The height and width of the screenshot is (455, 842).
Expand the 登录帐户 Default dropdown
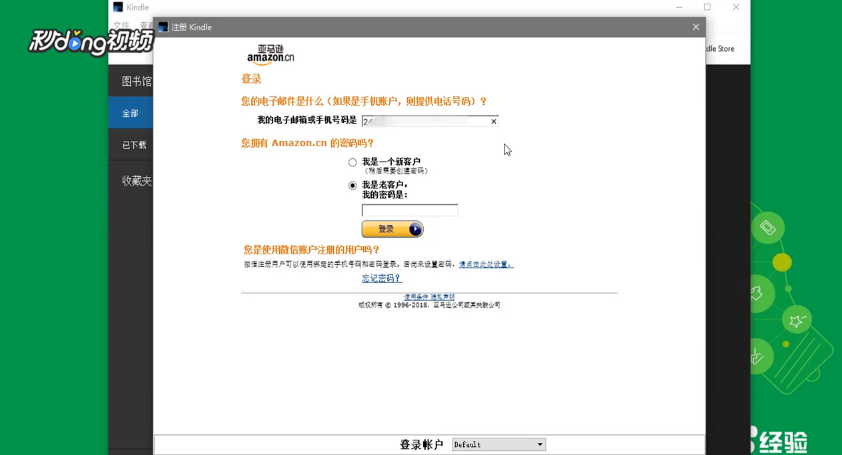click(x=499, y=444)
